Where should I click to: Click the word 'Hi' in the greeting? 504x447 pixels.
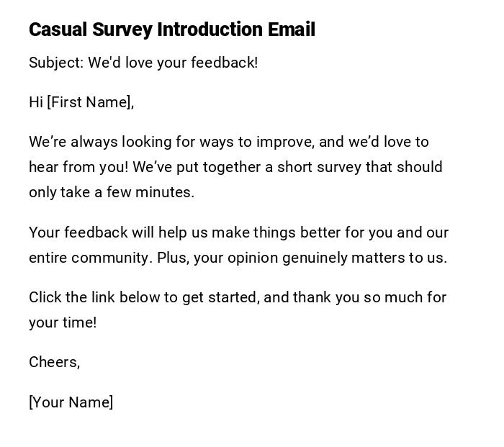coord(36,102)
